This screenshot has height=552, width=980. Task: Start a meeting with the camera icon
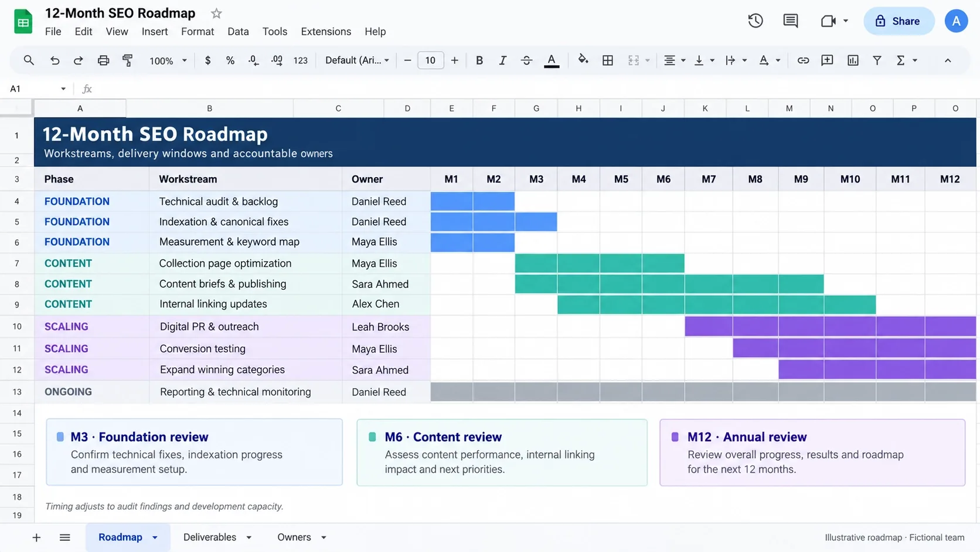pos(828,21)
